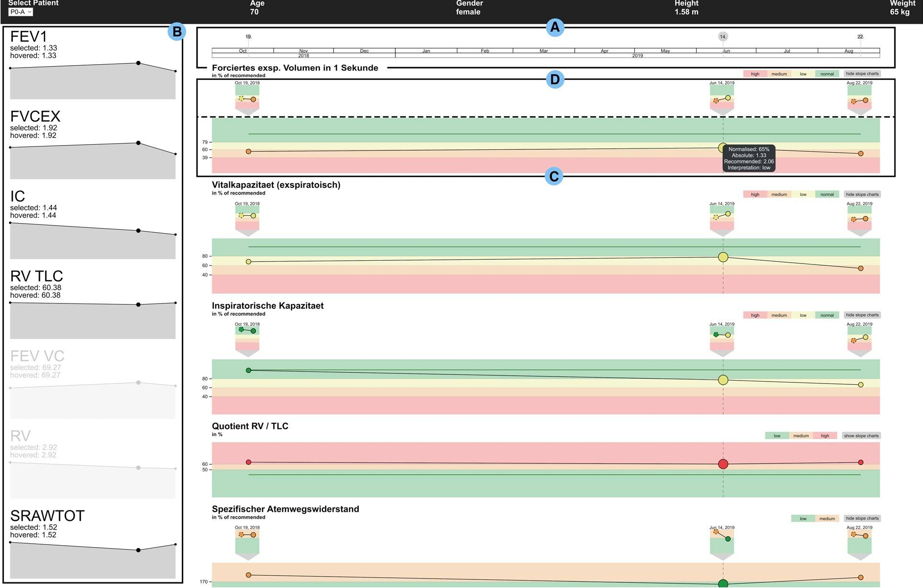Click the timeline marker labeled 14
Image resolution: width=923 pixels, height=588 pixels.
[723, 37]
